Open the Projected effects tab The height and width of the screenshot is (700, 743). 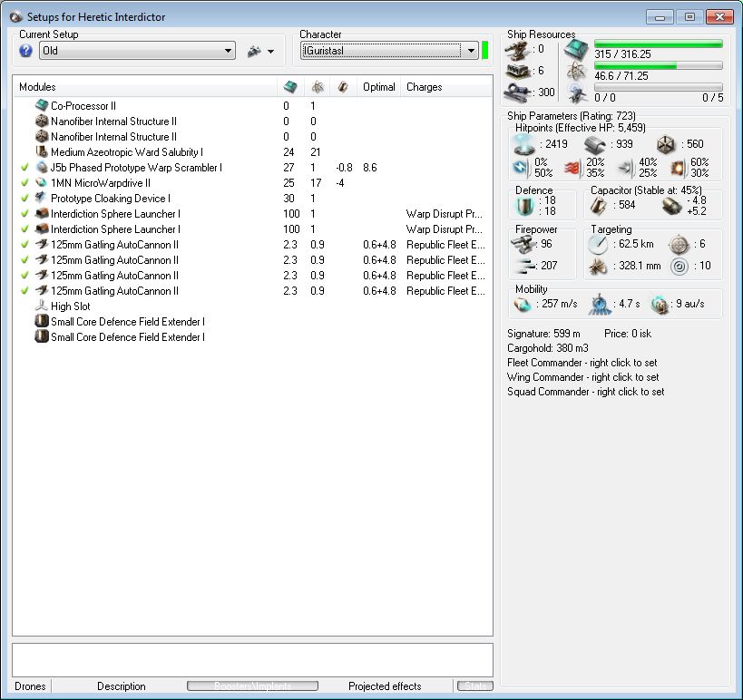(385, 685)
